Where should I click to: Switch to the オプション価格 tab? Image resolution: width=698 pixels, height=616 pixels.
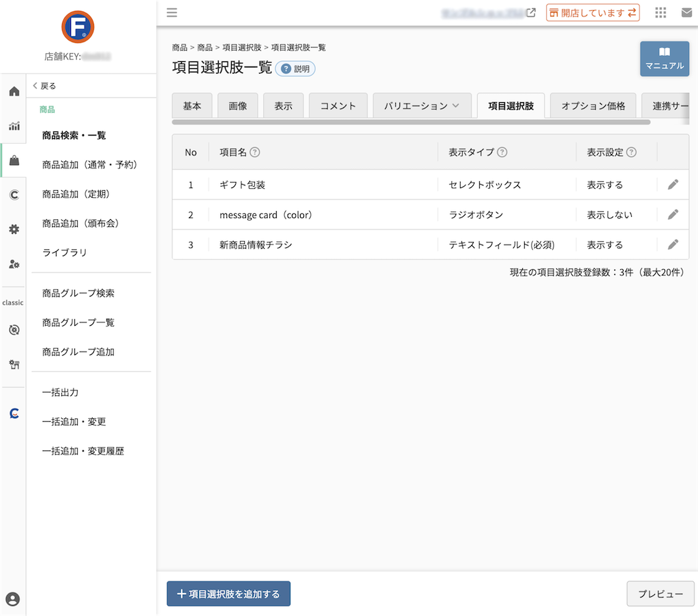tap(593, 106)
